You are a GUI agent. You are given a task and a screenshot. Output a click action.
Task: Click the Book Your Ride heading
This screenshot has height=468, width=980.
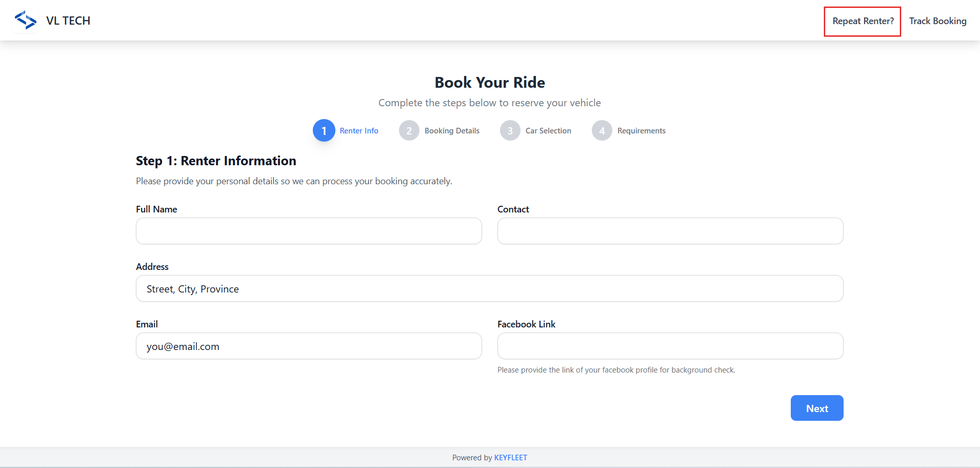490,83
